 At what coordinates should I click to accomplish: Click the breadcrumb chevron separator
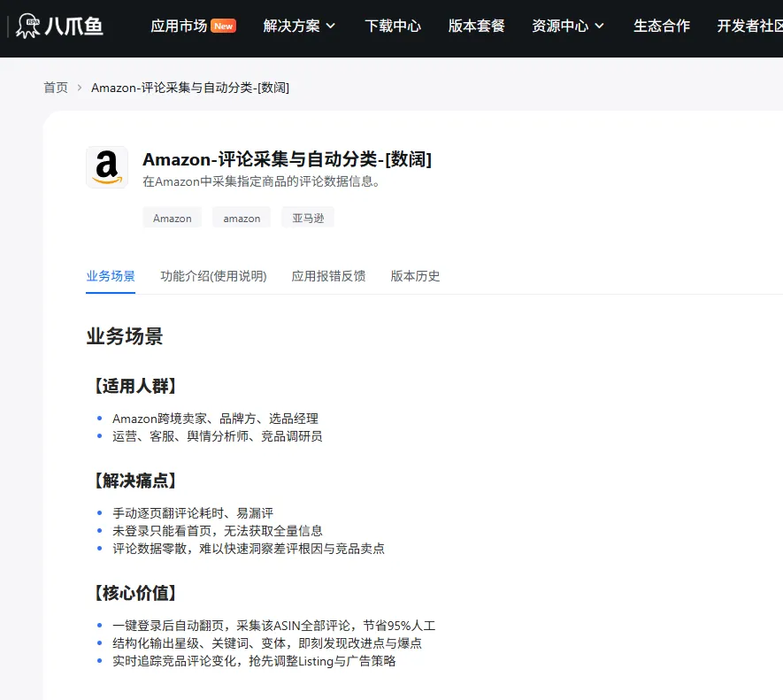[x=80, y=88]
